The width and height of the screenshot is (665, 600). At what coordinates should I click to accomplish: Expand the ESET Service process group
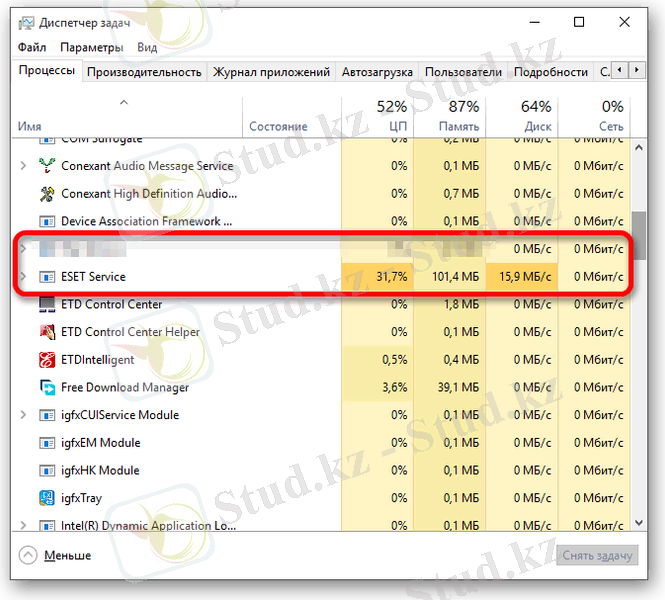(23, 277)
